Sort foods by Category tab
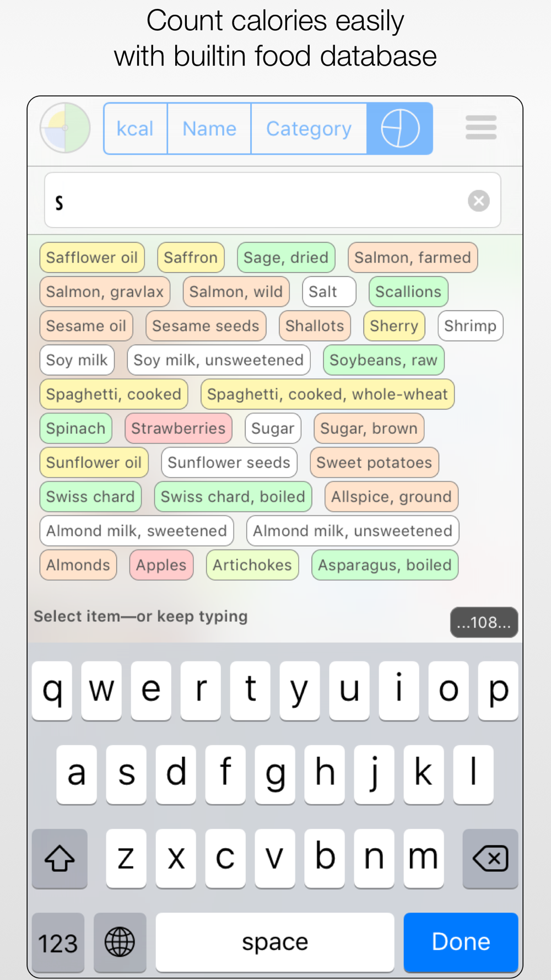Image resolution: width=551 pixels, height=980 pixels. (x=309, y=128)
